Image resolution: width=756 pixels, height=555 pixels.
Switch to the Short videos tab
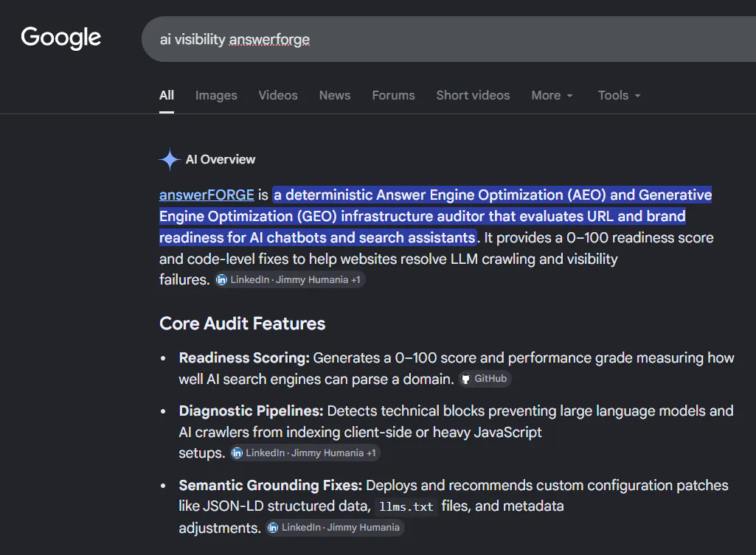[x=473, y=95]
